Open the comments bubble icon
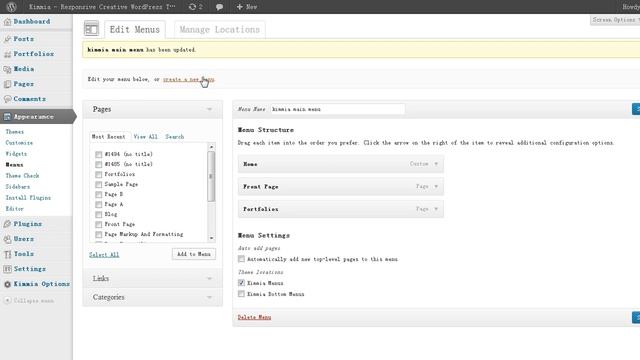640x360 pixels. [x=219, y=7]
